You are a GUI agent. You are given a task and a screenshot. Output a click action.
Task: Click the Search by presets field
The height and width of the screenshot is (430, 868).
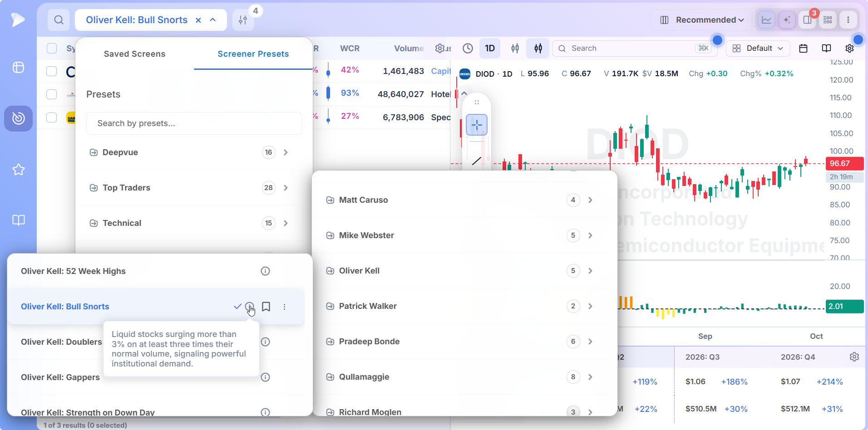point(194,123)
